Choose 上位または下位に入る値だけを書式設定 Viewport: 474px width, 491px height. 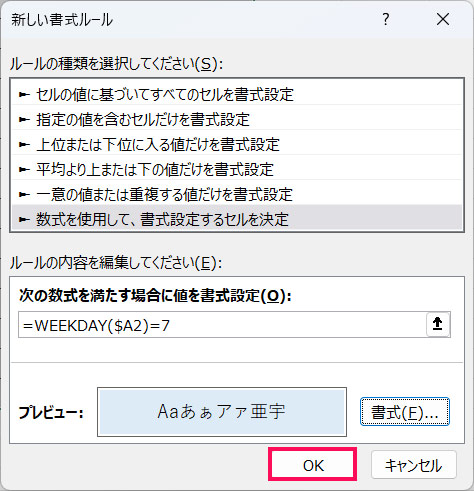coord(237,145)
